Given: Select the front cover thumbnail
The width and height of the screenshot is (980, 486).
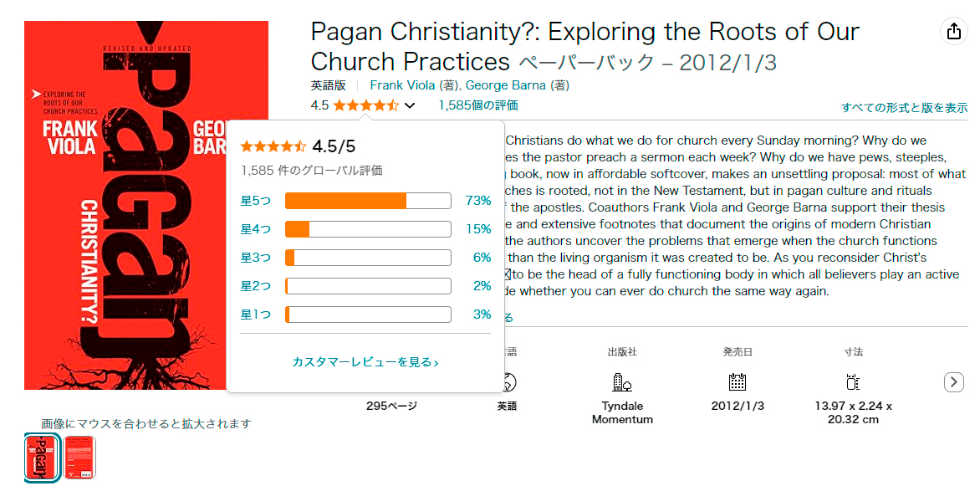Looking at the screenshot, I should pos(40,458).
